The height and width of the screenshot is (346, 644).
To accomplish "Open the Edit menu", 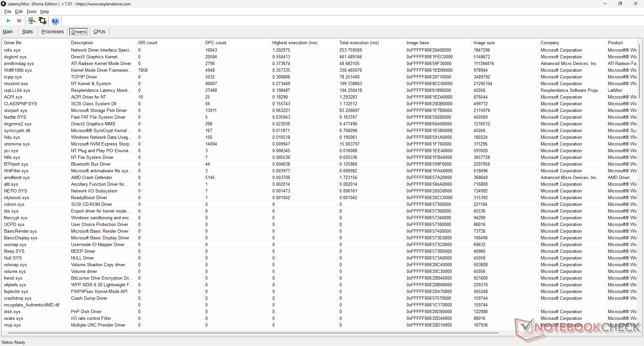I will tap(19, 11).
